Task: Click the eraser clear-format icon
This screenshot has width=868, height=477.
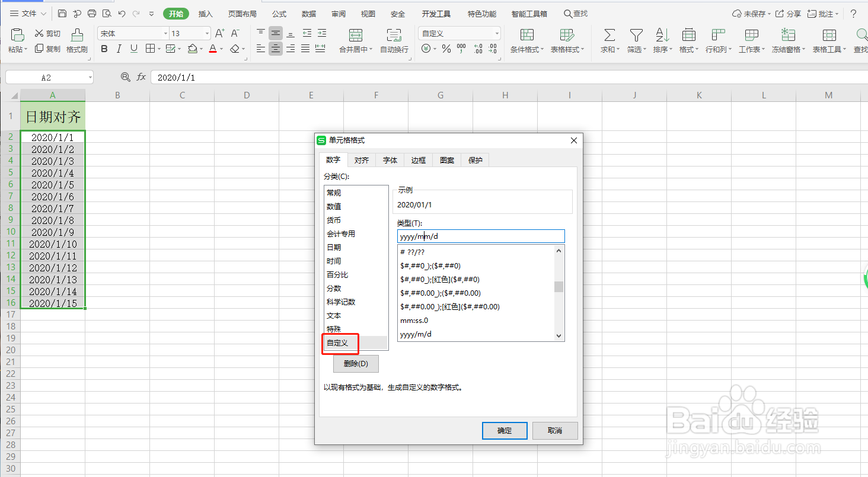Action: click(235, 49)
